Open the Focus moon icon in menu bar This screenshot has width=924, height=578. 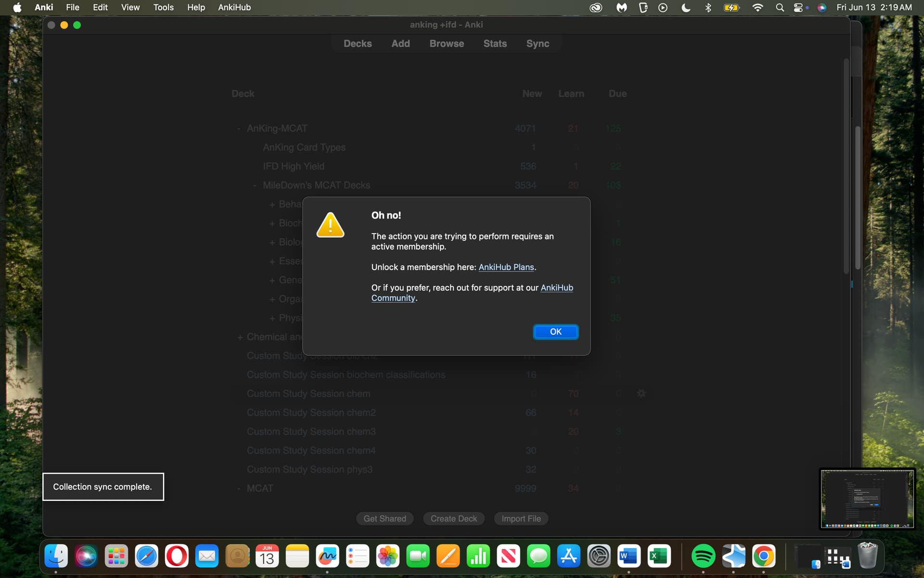click(x=686, y=7)
